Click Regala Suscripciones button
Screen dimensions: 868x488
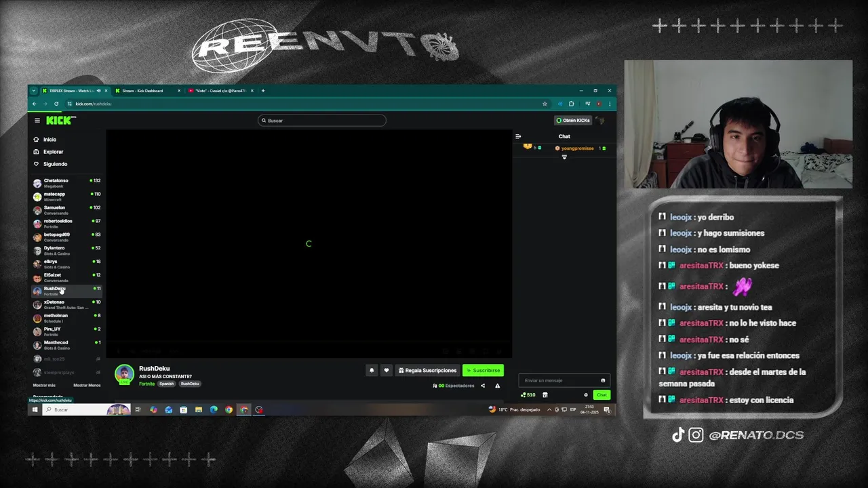click(x=427, y=370)
